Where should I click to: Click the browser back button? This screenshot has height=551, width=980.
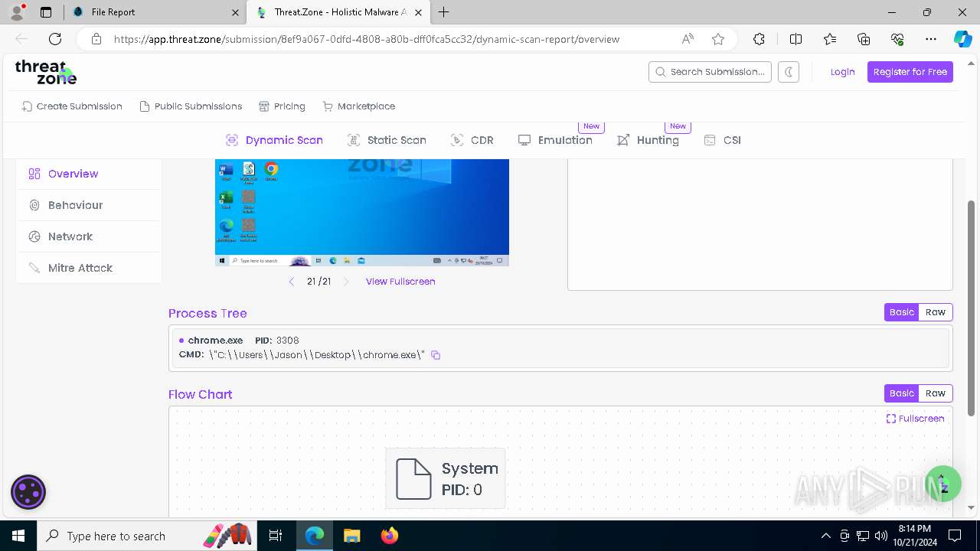click(21, 39)
